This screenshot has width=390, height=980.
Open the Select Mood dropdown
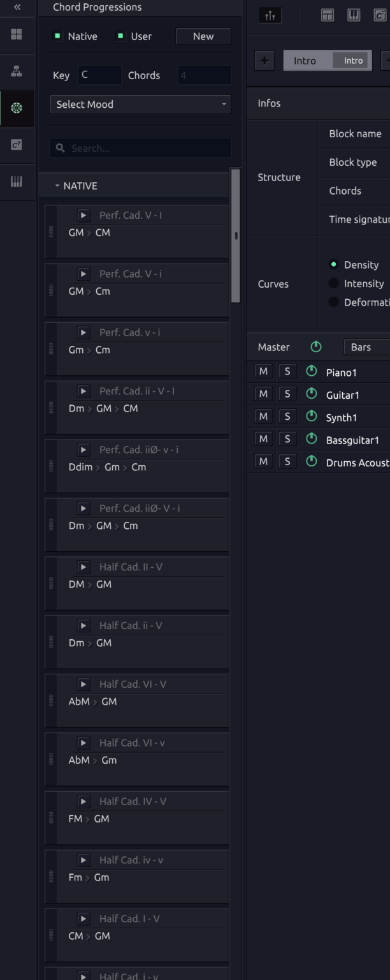tap(140, 103)
